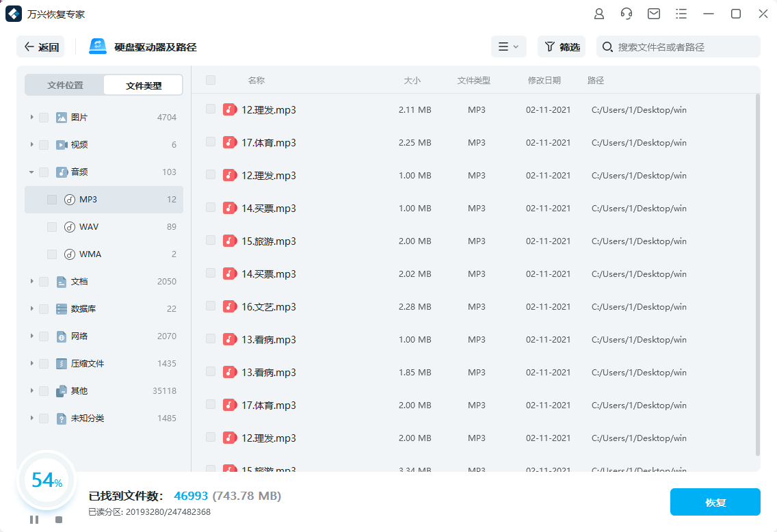Viewport: 777px width, 532px height.
Task: Click the 16.文艺.mp3 file icon
Action: [230, 306]
